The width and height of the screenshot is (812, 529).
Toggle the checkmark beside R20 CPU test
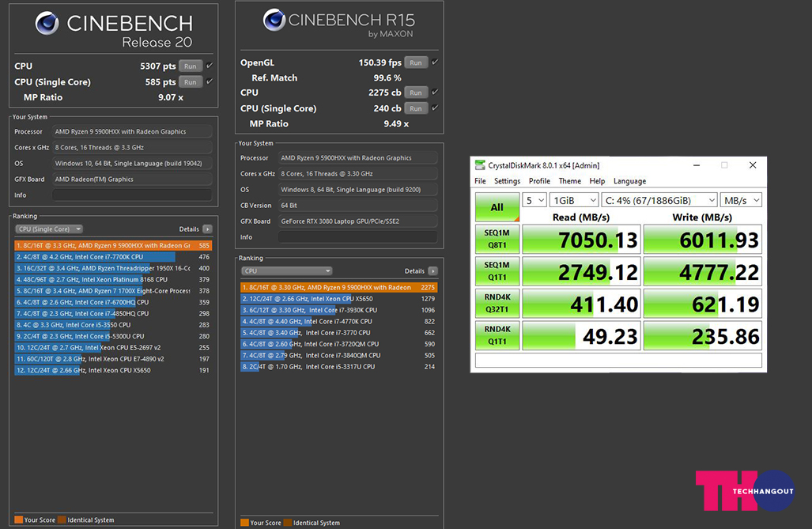(210, 66)
